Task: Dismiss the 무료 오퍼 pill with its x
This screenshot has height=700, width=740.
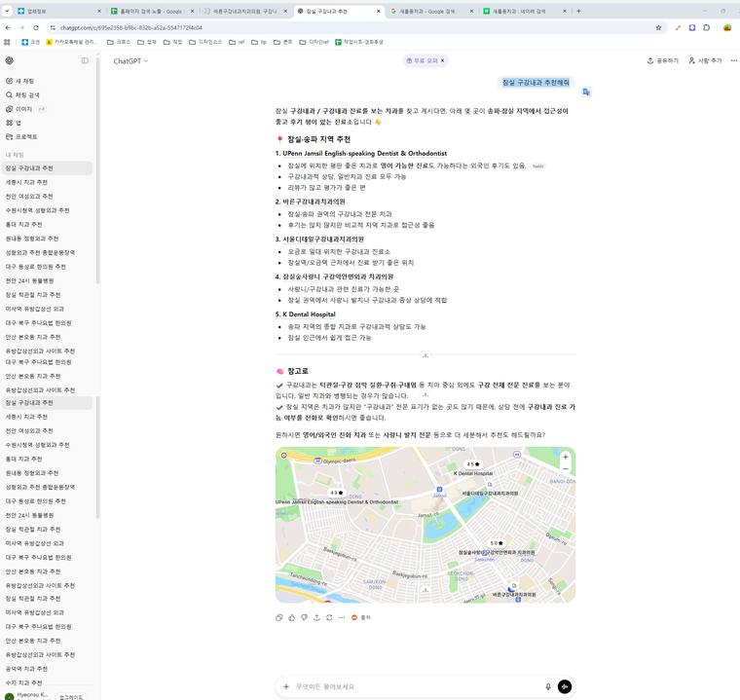Action: pyautogui.click(x=443, y=60)
